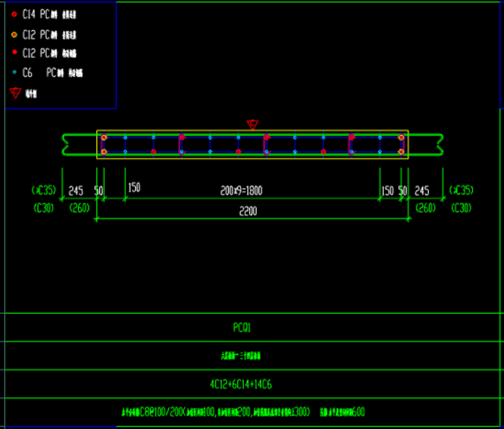Click the right (≥C35) concrete grade label

(461, 190)
